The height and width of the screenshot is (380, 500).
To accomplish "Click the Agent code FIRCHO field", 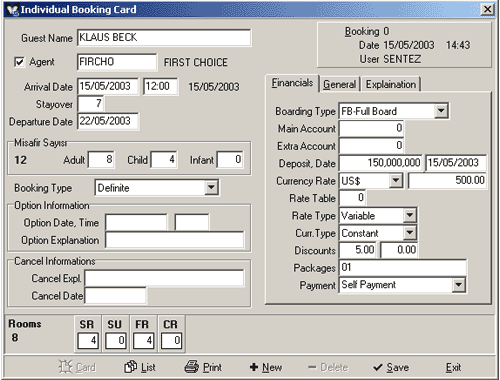I will (x=117, y=62).
